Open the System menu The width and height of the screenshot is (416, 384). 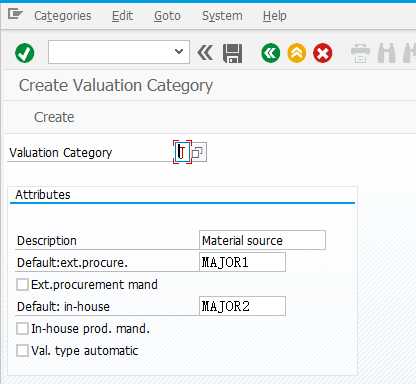point(222,16)
